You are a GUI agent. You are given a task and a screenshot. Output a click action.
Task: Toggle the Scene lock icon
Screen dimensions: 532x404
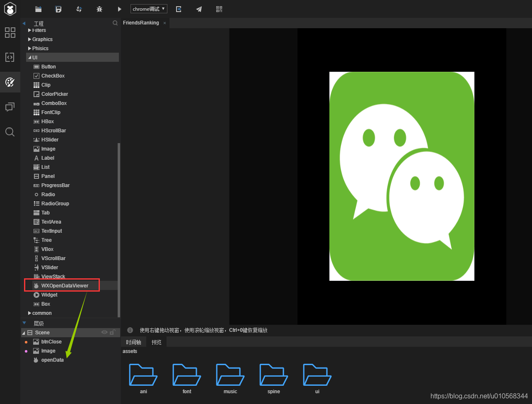coord(112,332)
